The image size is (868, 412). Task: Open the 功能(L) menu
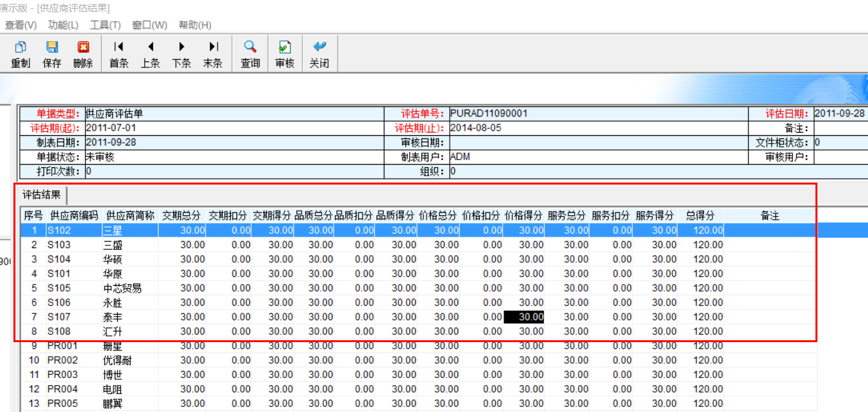[x=63, y=25]
